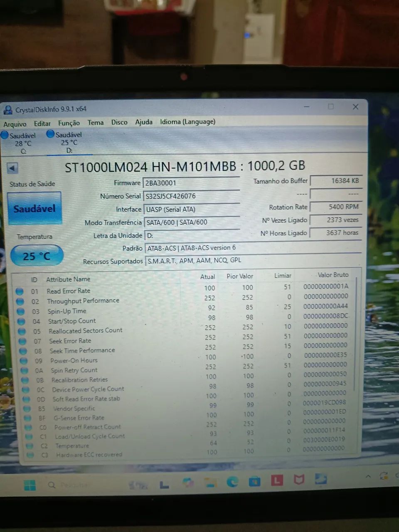Click the status dot for Recalibration Retries
This screenshot has height=532, width=399.
pos(25,380)
